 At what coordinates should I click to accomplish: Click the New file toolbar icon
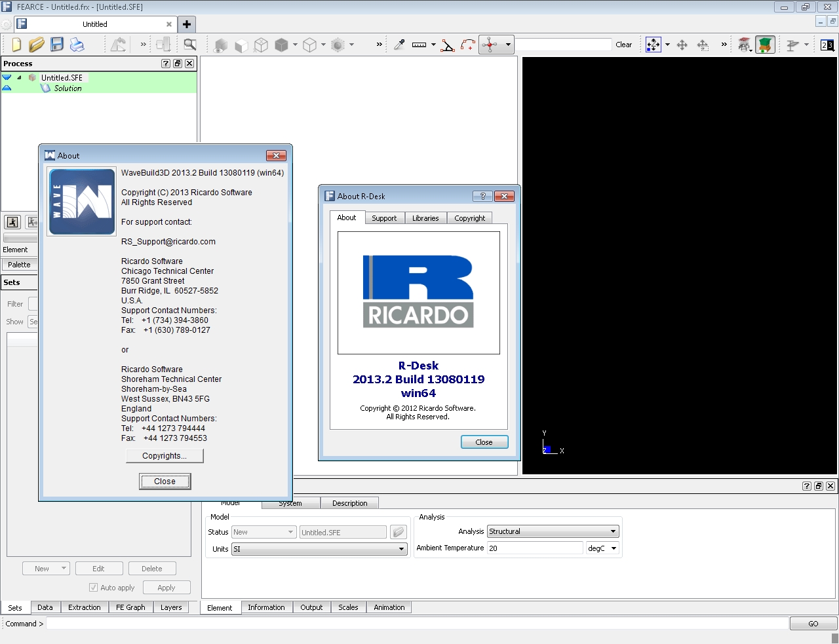(x=16, y=45)
